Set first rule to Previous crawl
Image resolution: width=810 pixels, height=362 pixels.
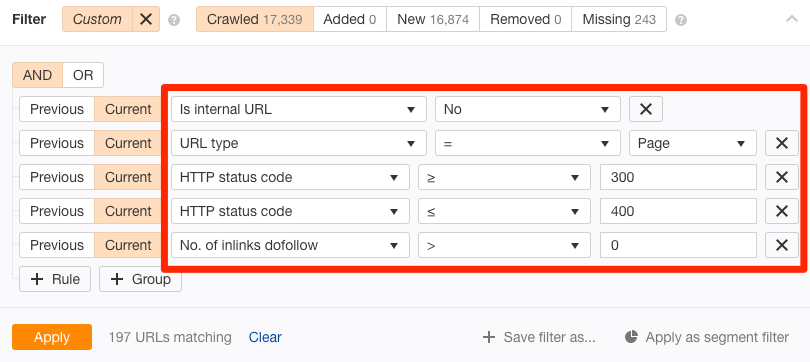click(x=57, y=109)
